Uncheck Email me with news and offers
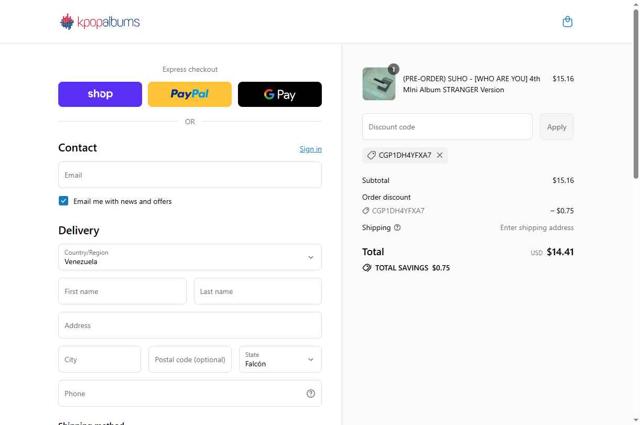640x425 pixels. coord(63,201)
